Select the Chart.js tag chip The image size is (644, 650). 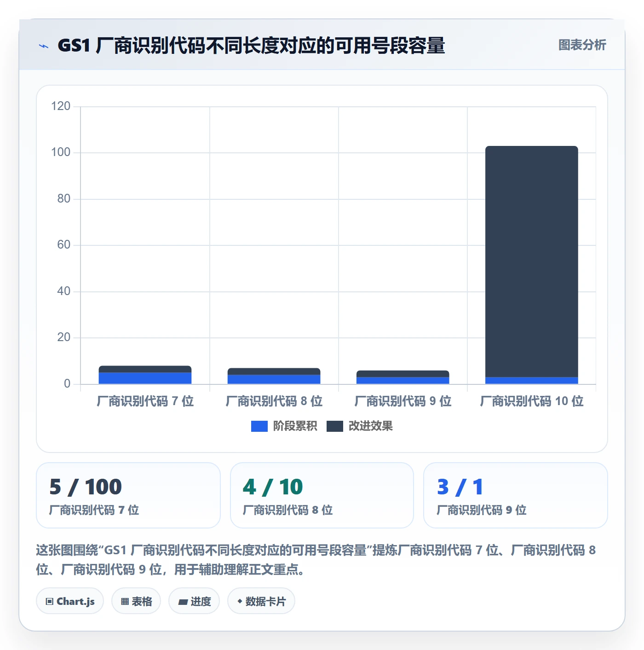70,601
